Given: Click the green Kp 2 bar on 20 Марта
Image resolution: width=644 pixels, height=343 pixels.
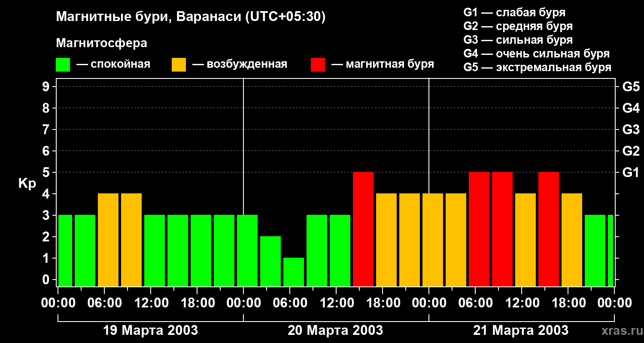Looking at the screenshot, I should point(270,262).
